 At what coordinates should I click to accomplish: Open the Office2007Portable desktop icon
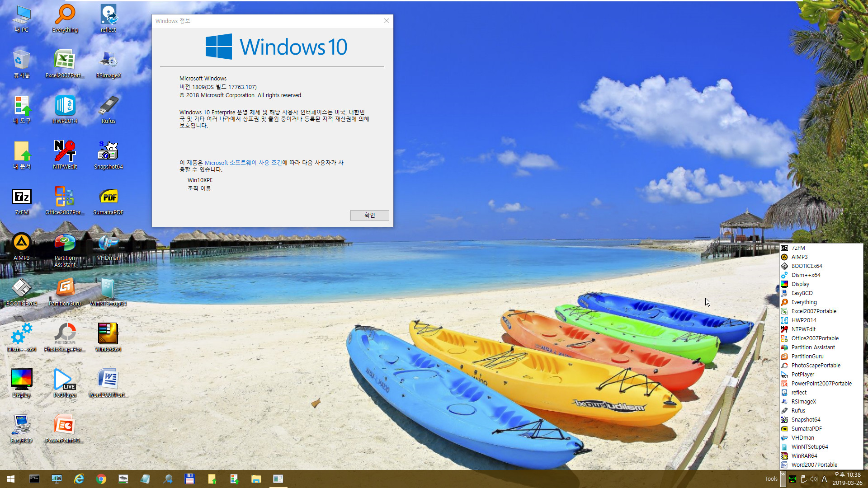65,201
